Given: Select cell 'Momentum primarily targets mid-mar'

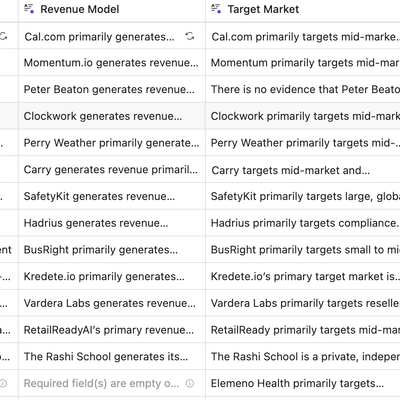Looking at the screenshot, I should (x=303, y=63).
